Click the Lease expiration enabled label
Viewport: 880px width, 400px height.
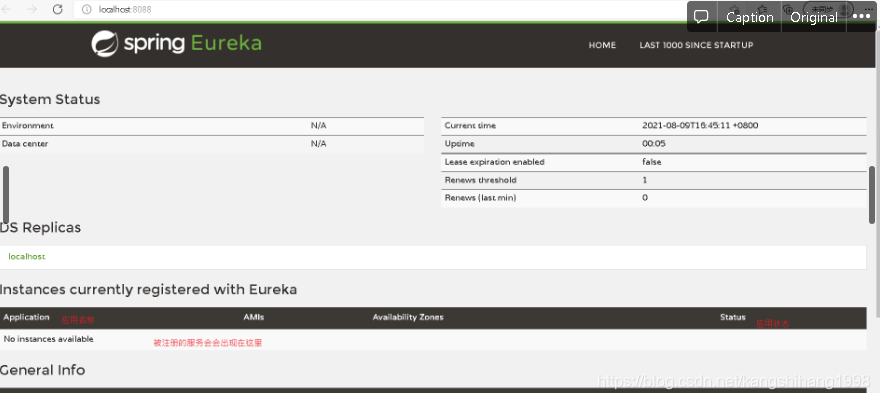pyautogui.click(x=494, y=162)
